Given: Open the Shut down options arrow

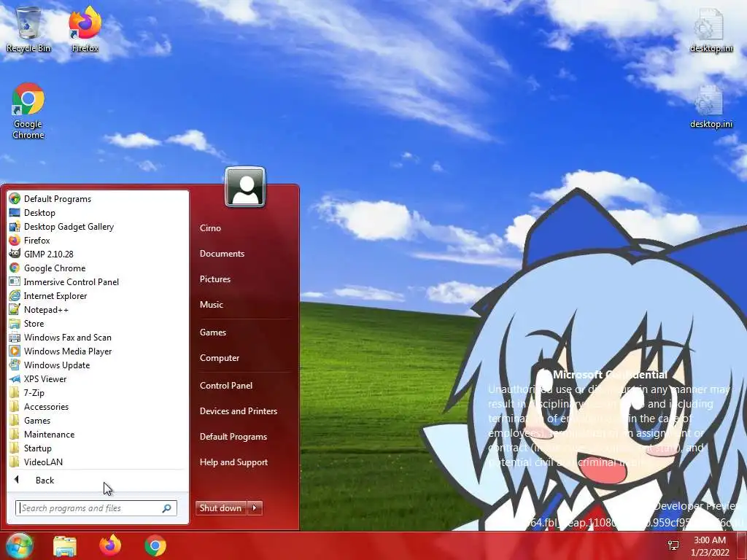Looking at the screenshot, I should (255, 507).
